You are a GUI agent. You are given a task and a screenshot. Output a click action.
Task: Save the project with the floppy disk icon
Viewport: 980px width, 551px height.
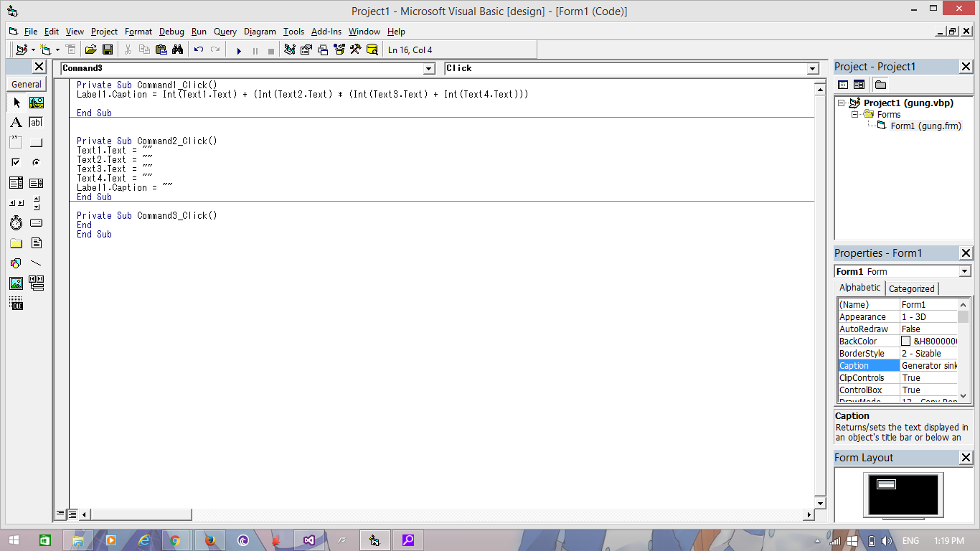click(108, 50)
